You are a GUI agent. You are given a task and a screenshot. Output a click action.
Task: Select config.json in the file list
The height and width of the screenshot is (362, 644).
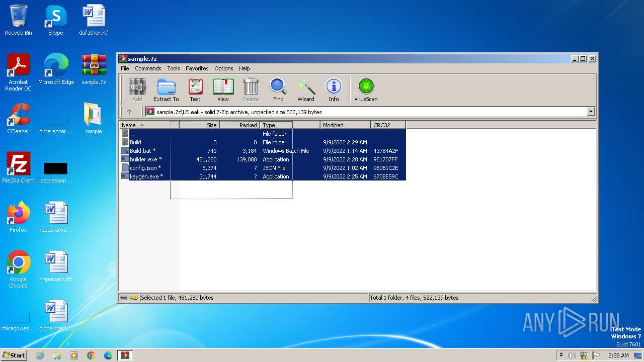point(262,168)
